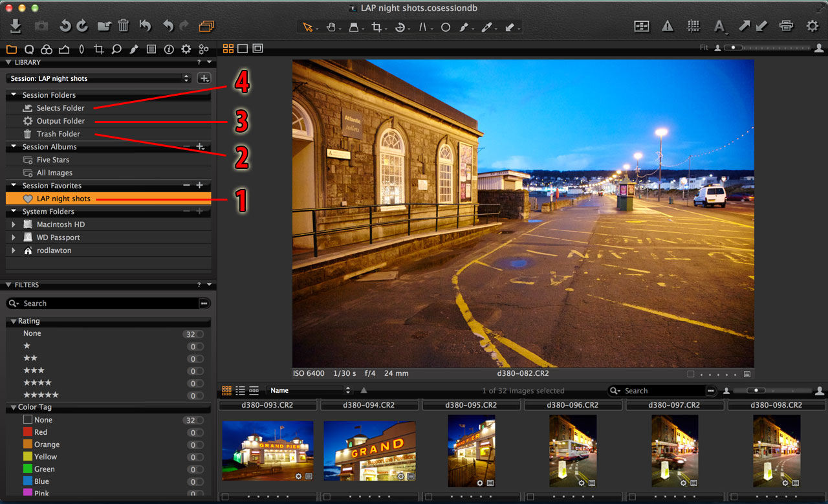Image resolution: width=828 pixels, height=504 pixels.
Task: Click the Move to Selects folder icon
Action: [x=104, y=26]
